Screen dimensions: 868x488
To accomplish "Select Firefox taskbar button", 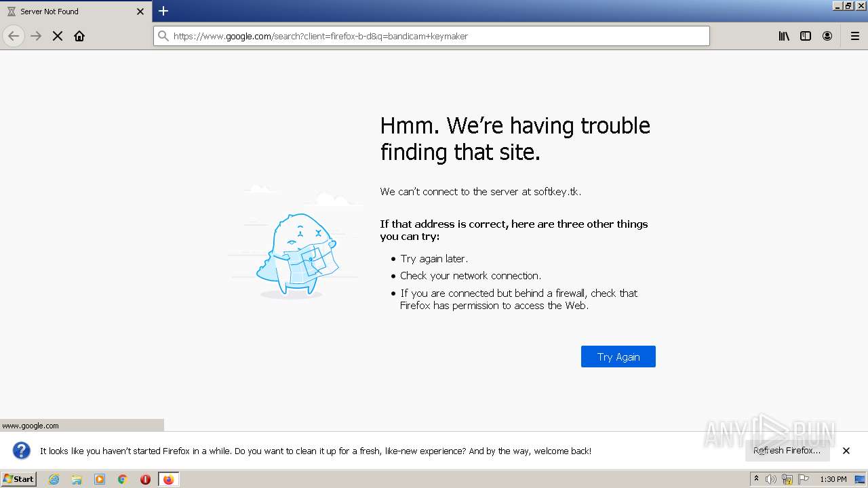I will coord(169,479).
